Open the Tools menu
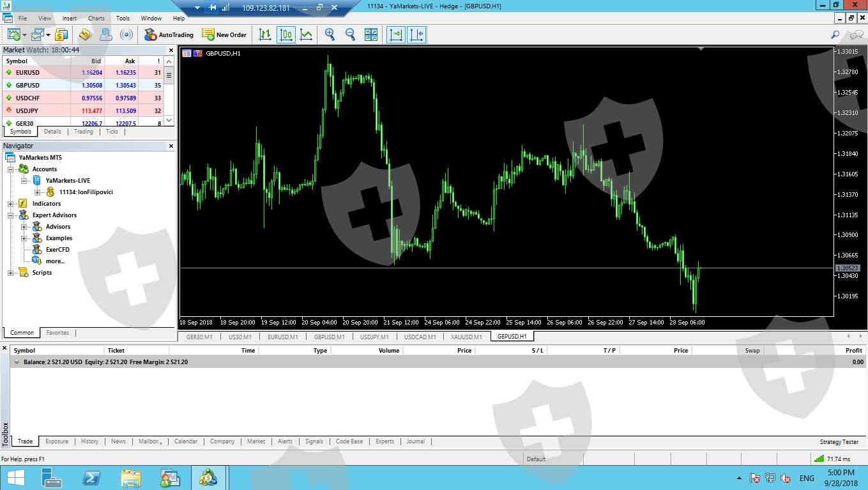868x490 pixels. [x=123, y=19]
